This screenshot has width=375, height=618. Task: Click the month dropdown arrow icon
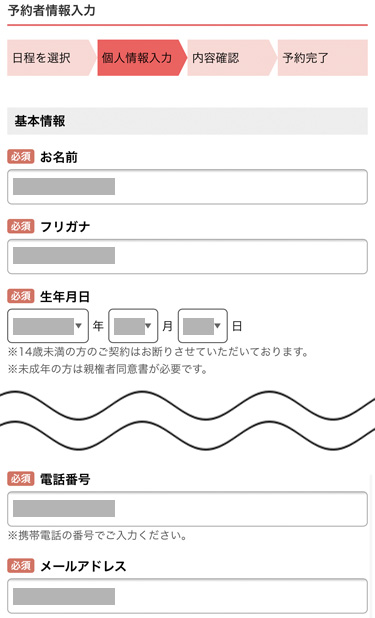pyautogui.click(x=148, y=326)
